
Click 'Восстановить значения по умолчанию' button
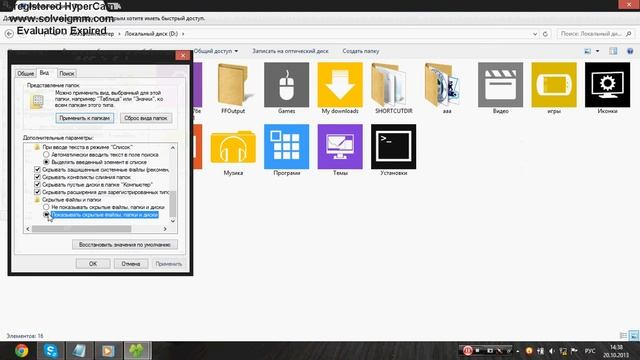(124, 244)
